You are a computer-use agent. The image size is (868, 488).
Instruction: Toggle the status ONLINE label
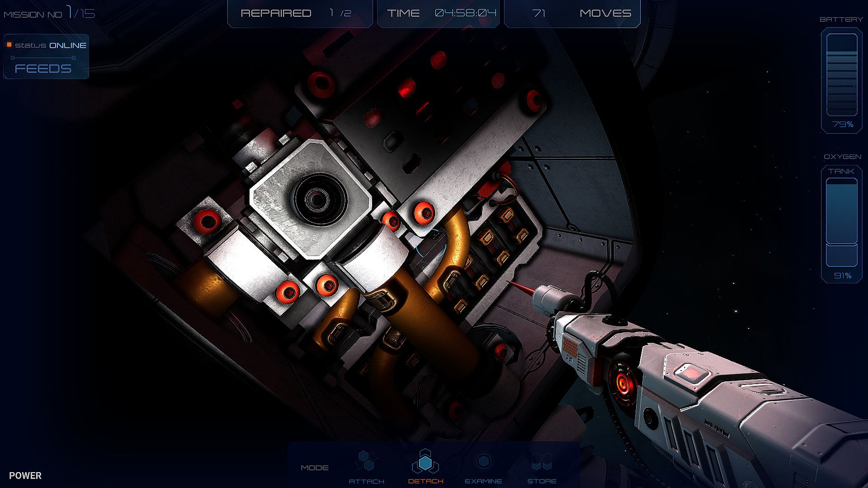coord(51,45)
